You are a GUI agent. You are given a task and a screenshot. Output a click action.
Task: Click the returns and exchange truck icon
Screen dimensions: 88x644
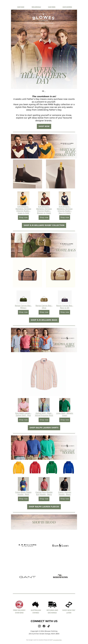pyautogui.click(x=52, y=604)
